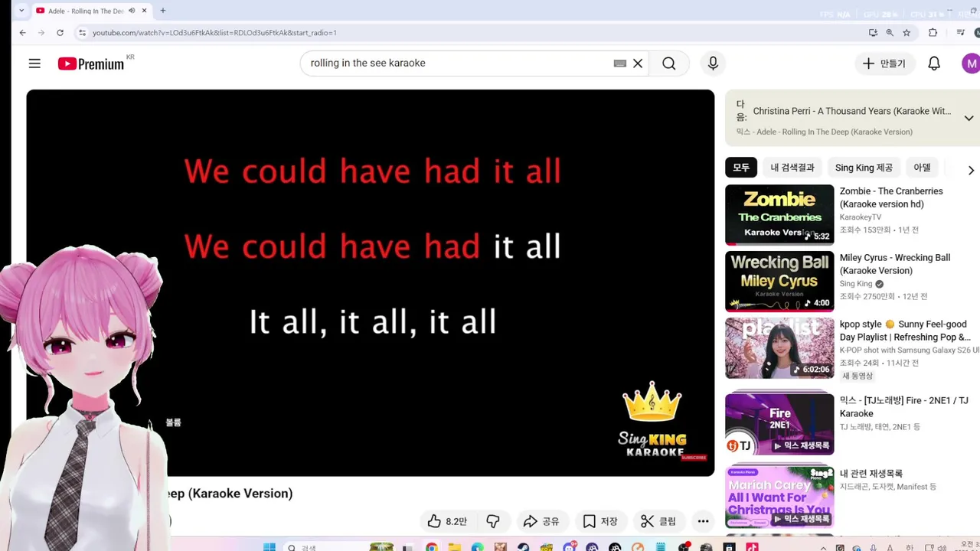Open the '내 관련 재생목록' title
The height and width of the screenshot is (551, 980).
tap(871, 474)
